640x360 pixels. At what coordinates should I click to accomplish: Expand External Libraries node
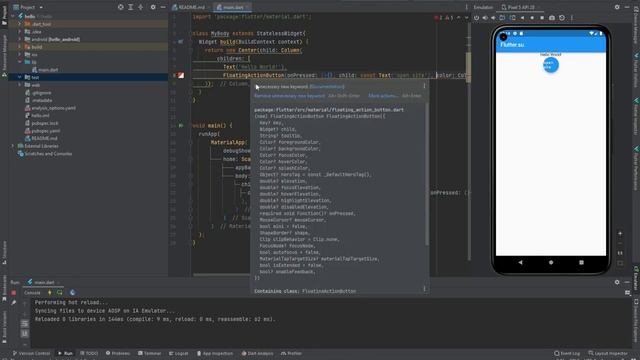click(13, 146)
